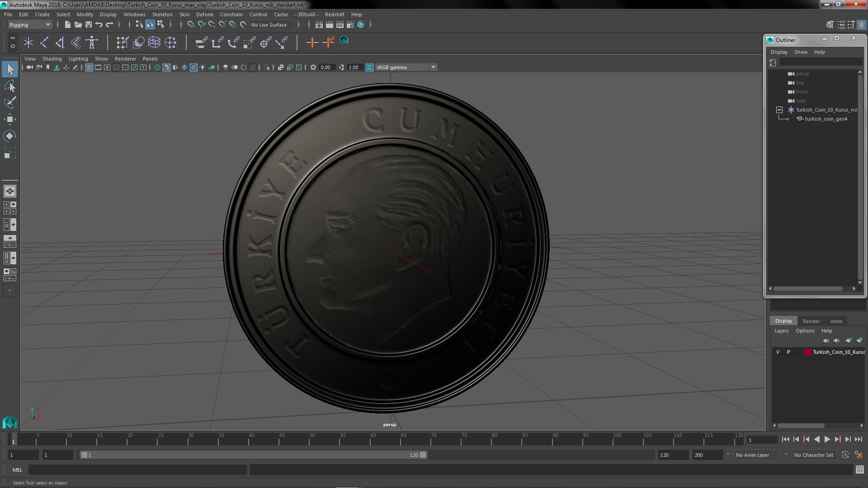Toggle use all lights button
Viewport: 868px width, 488px height.
pyautogui.click(x=203, y=67)
